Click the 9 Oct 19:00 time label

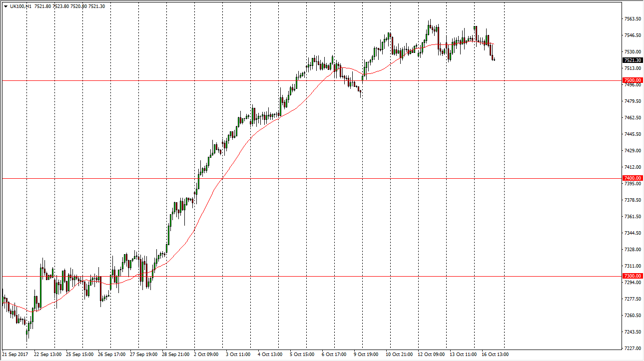point(366,355)
